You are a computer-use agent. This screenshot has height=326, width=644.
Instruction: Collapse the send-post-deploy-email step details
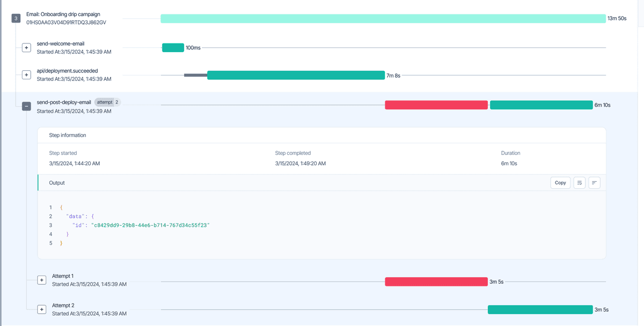click(x=26, y=106)
